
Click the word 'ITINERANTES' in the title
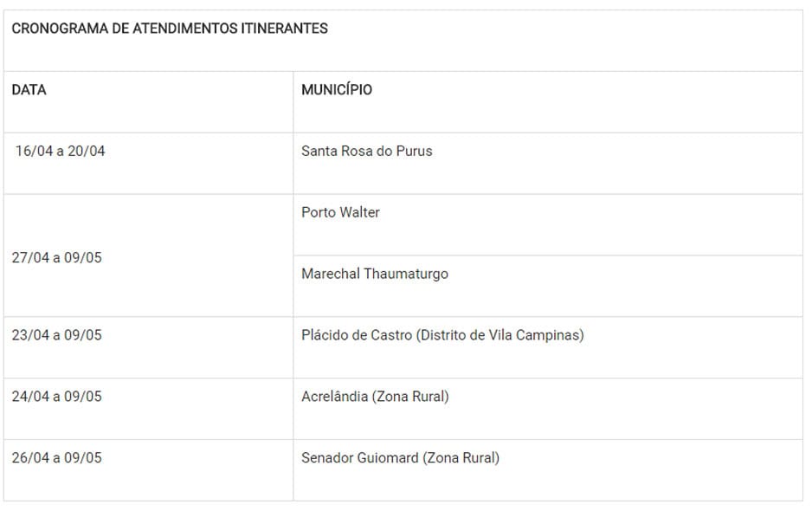point(284,29)
